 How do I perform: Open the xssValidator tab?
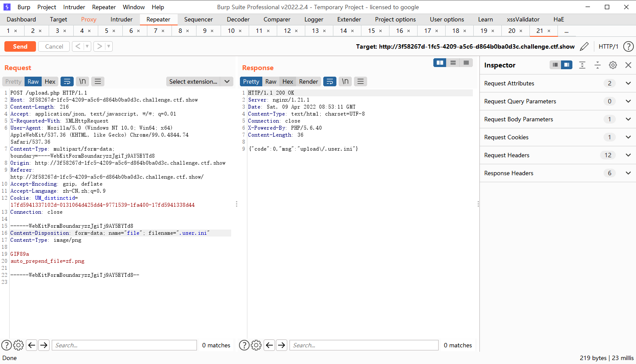pyautogui.click(x=523, y=19)
